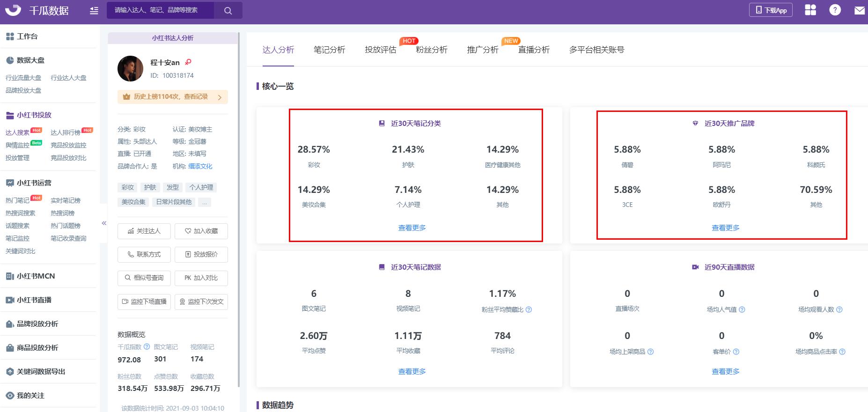
Task: Click the 监控下次发文 button
Action: point(201,302)
